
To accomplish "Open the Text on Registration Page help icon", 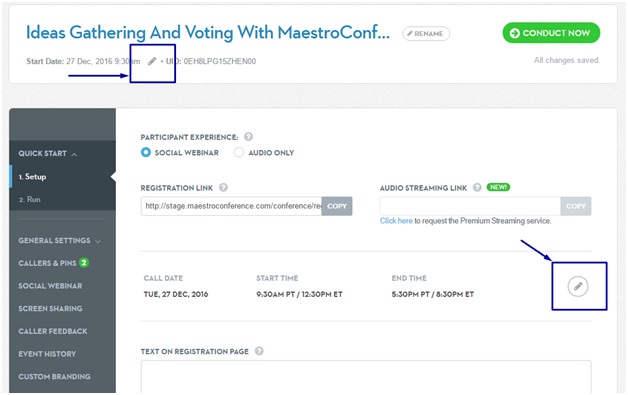I will click(x=259, y=351).
